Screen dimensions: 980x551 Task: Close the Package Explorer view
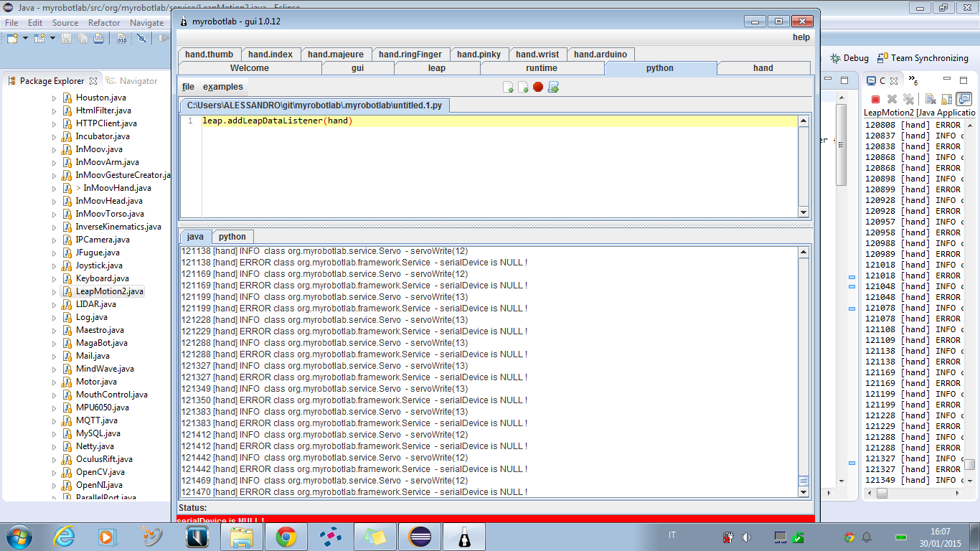pos(93,81)
